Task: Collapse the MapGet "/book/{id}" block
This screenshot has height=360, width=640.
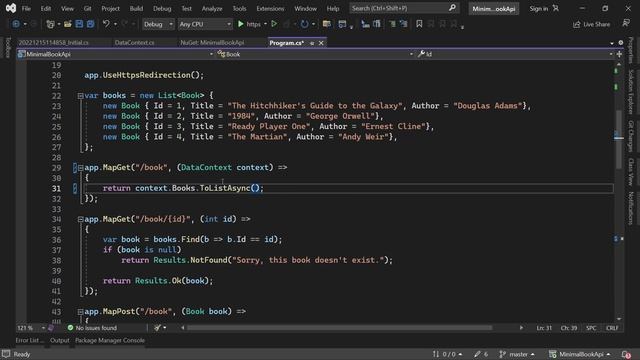Action: 80,220
